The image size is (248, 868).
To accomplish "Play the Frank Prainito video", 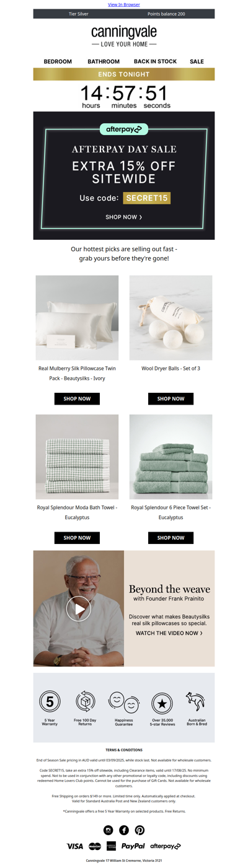I will pyautogui.click(x=79, y=609).
